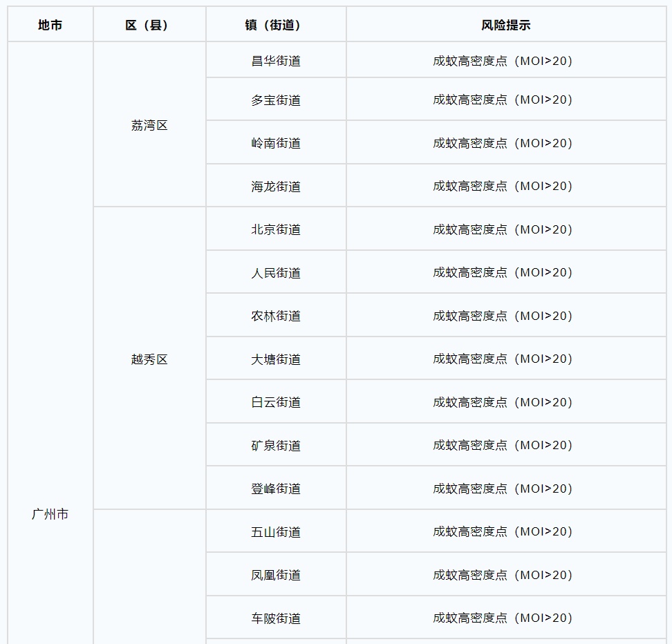Click the 昌华街道 cell
The image size is (672, 644).
click(275, 60)
